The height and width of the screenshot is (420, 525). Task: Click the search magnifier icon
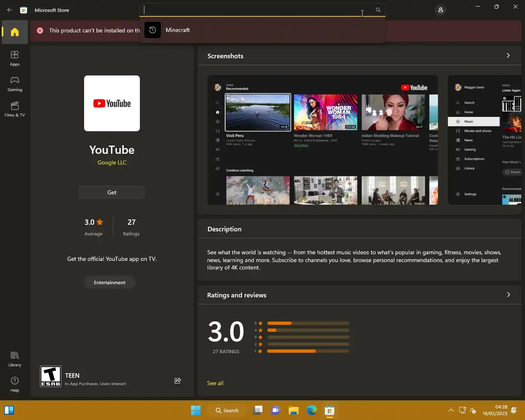coord(378,10)
